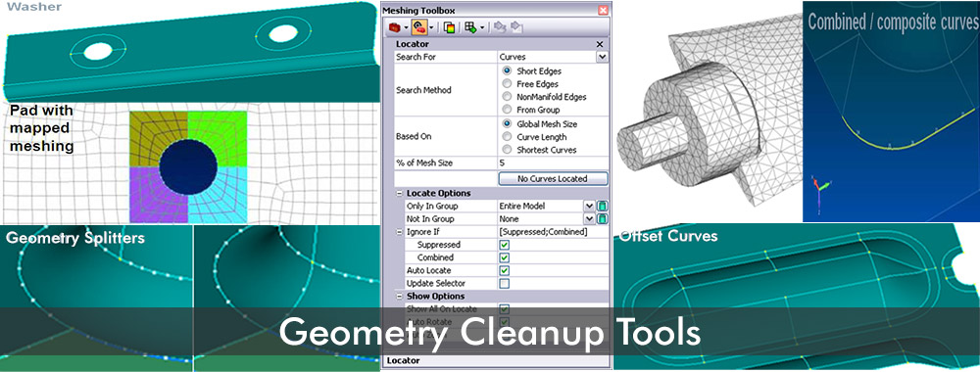Click the group icon beside Not In Group

[603, 219]
